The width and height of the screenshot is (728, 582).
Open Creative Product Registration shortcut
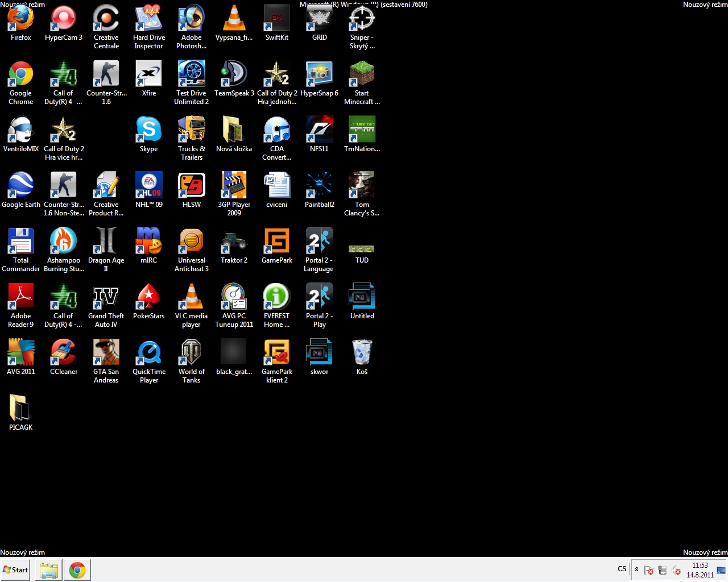pos(106,194)
